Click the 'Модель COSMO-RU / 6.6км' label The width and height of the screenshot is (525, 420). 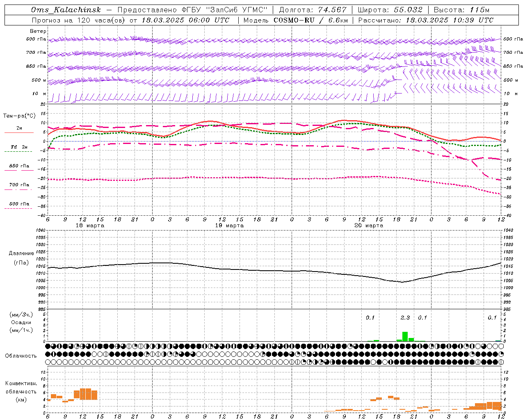click(x=296, y=20)
